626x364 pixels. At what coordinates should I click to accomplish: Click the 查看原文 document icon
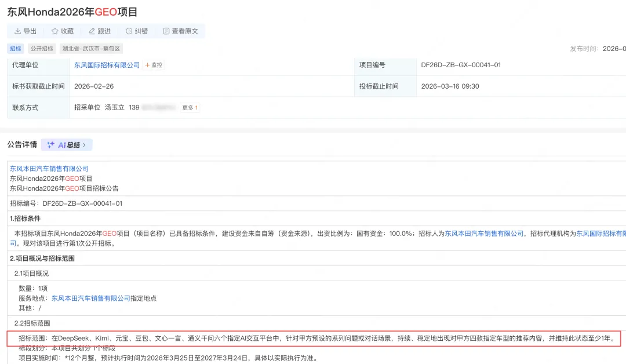(x=166, y=31)
